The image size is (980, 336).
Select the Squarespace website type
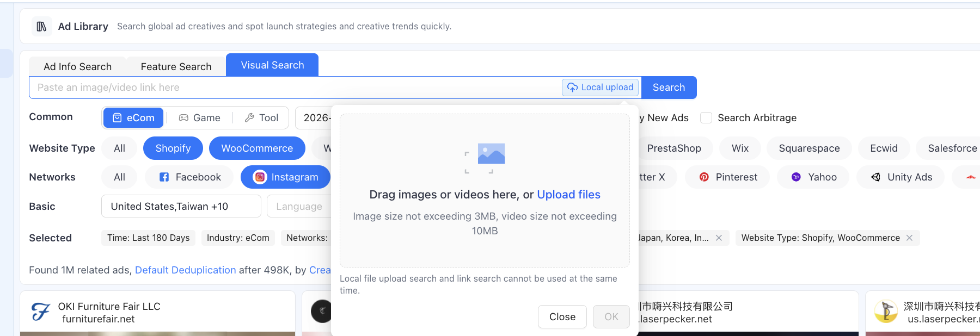click(809, 148)
